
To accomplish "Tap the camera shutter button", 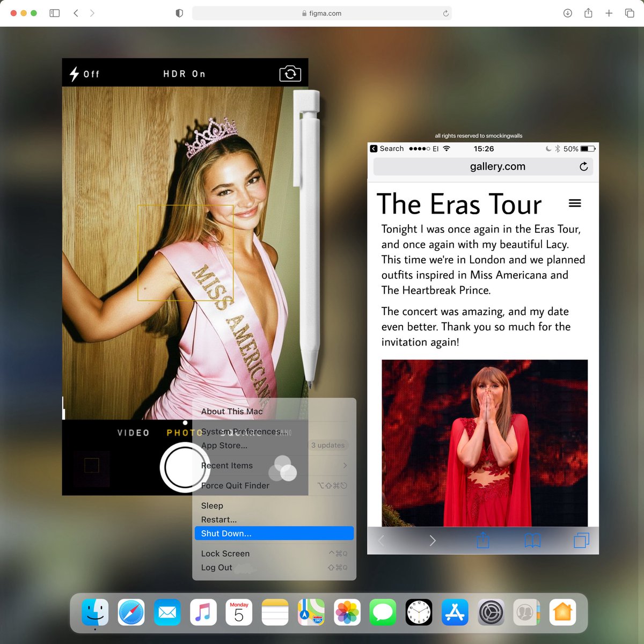I will click(184, 467).
